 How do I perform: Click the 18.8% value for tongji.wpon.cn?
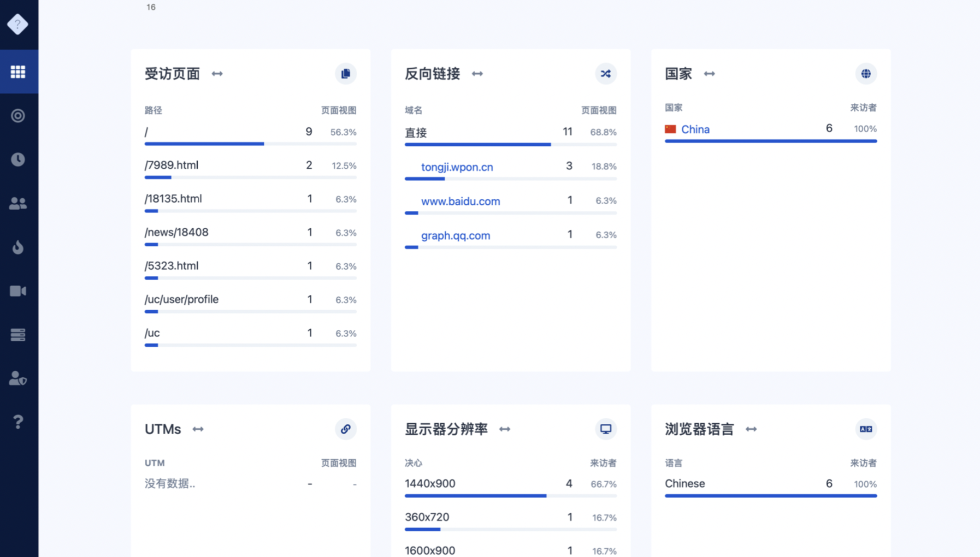point(604,167)
